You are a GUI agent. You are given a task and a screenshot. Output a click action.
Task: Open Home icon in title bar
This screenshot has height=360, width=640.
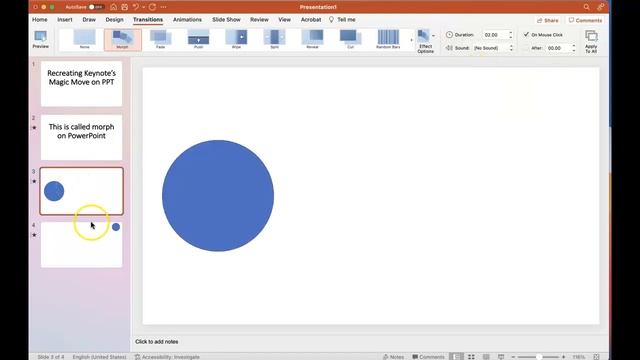[113, 7]
